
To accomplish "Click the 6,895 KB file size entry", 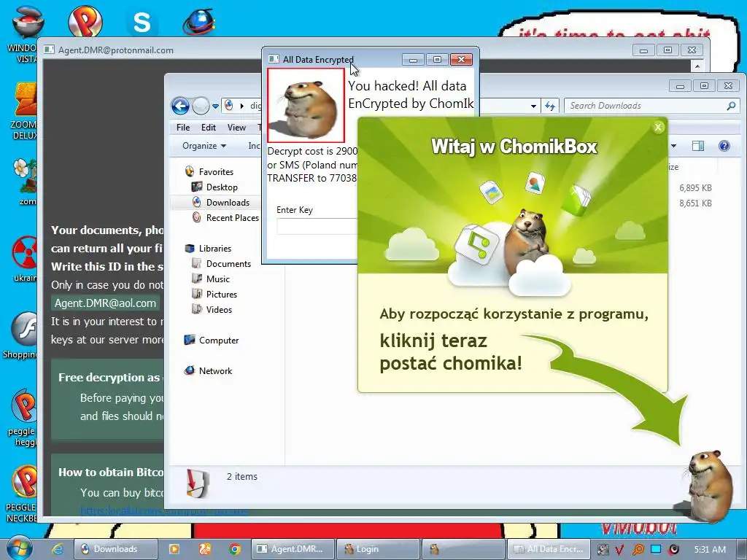I will tap(695, 187).
